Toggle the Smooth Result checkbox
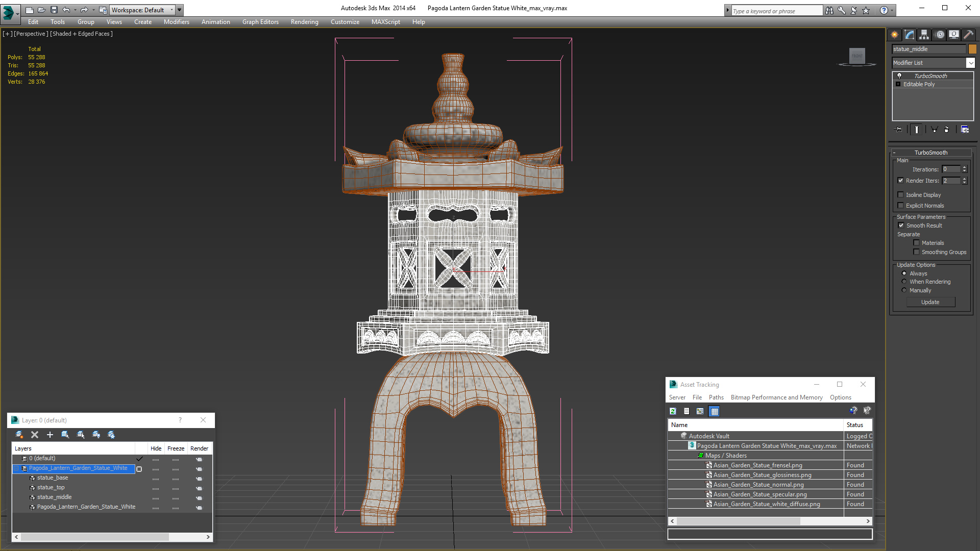The width and height of the screenshot is (980, 551). (x=901, y=226)
